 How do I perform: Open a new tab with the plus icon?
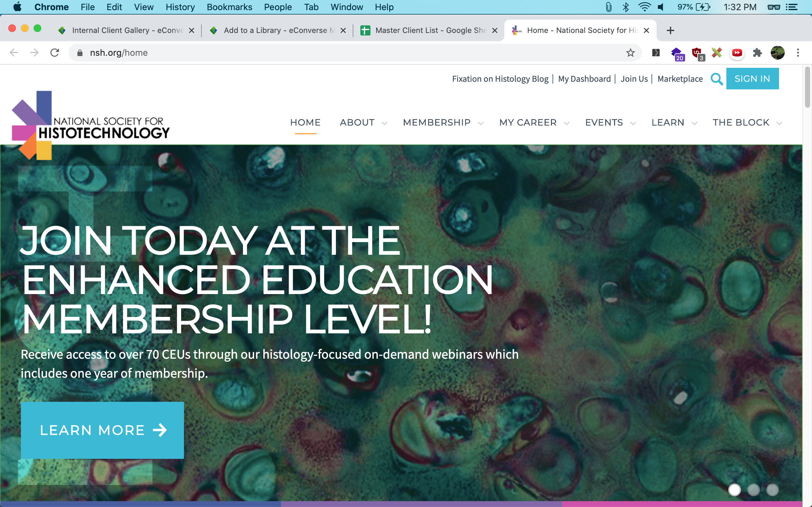point(670,30)
